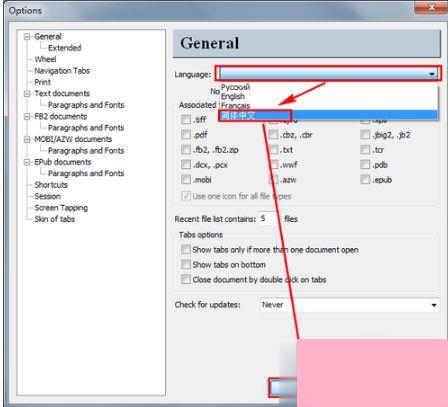Open the Navigation Tabs settings page
448x407 pixels.
pyautogui.click(x=62, y=71)
